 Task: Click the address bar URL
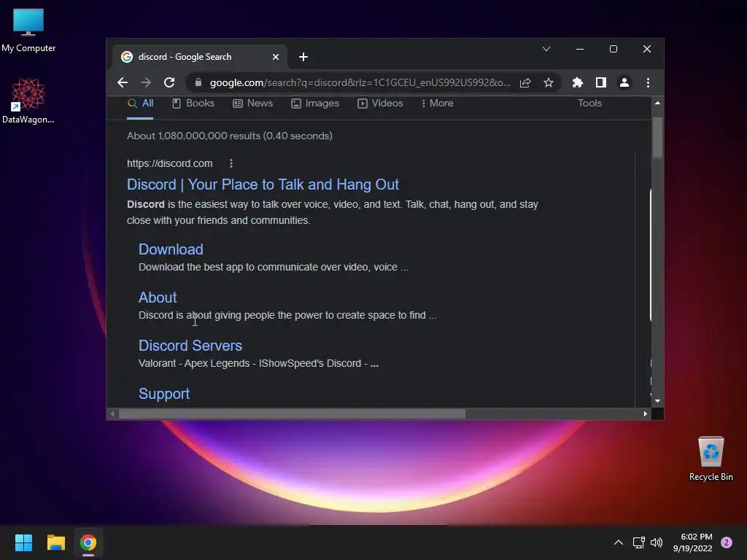(360, 83)
